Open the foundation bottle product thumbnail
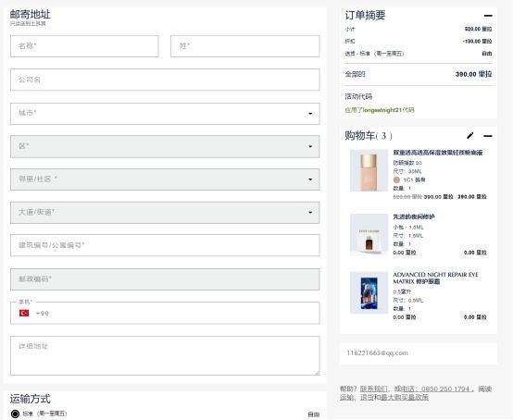Viewport: 513px width, 420px height. [x=369, y=170]
